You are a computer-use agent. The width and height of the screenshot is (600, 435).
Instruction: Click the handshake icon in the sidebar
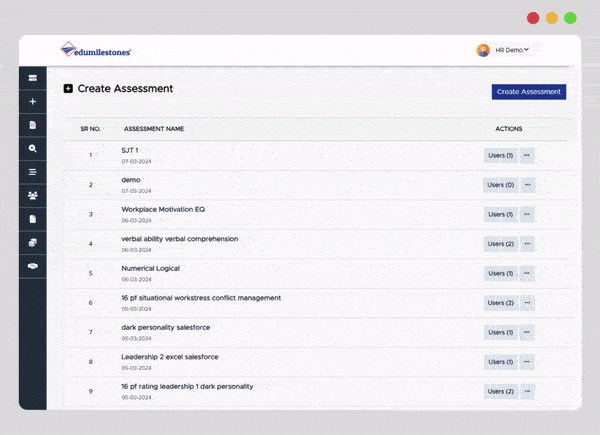pos(32,265)
